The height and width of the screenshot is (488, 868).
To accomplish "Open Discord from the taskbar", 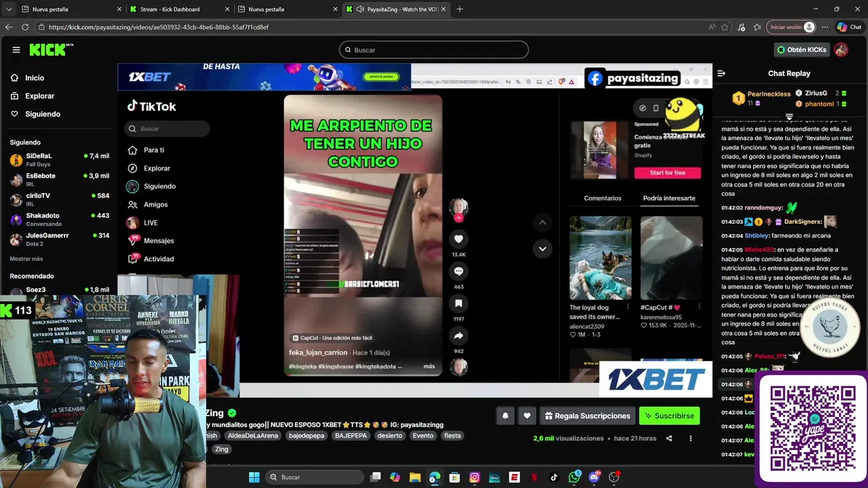I will pos(594,477).
